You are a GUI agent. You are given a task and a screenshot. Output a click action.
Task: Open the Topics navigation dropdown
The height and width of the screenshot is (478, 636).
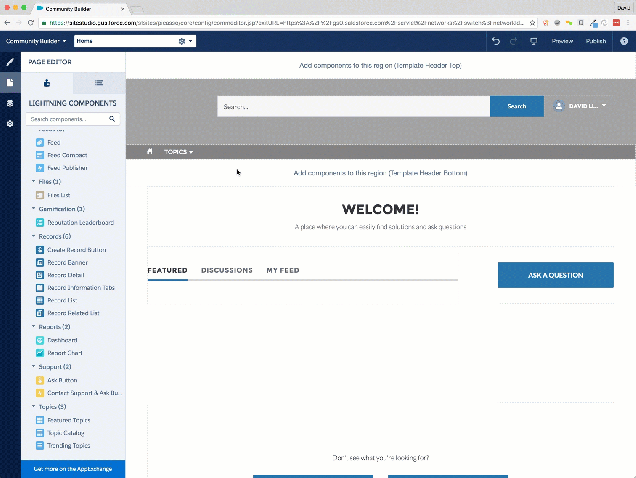[x=178, y=152]
